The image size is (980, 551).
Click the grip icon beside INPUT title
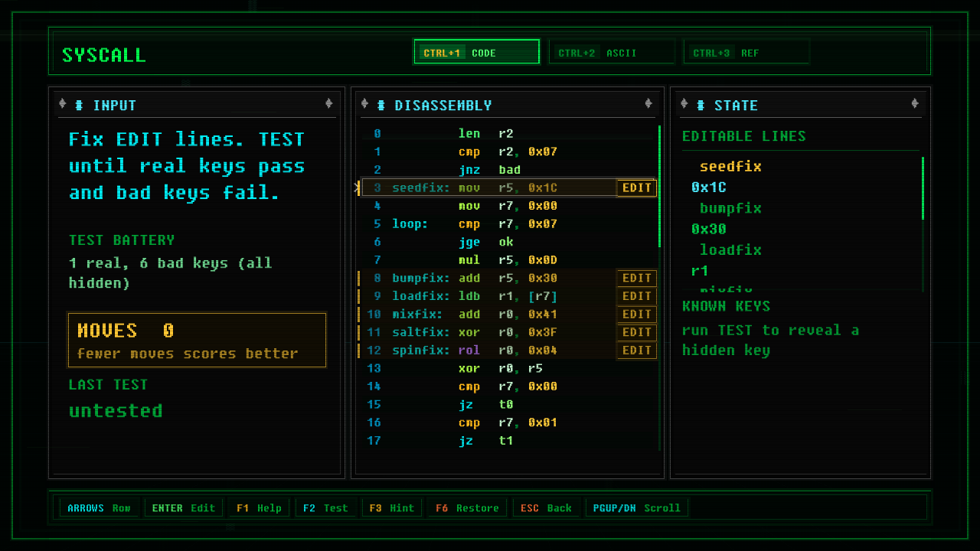(x=79, y=105)
